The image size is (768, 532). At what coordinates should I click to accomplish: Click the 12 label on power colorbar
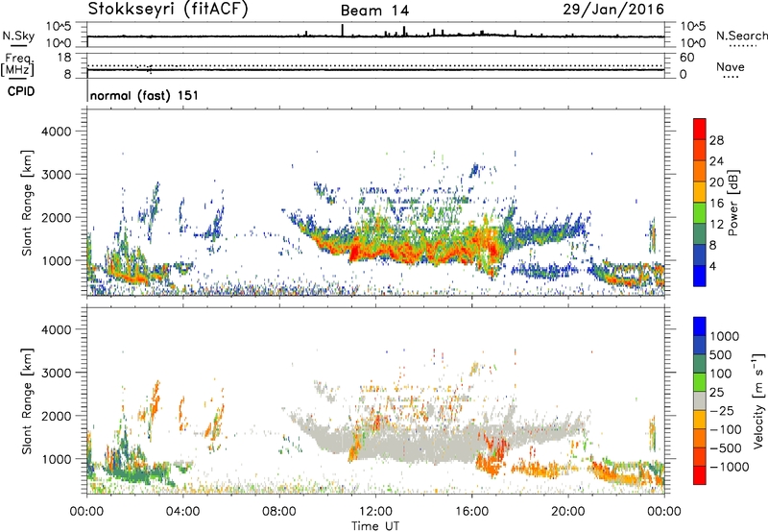(x=716, y=225)
